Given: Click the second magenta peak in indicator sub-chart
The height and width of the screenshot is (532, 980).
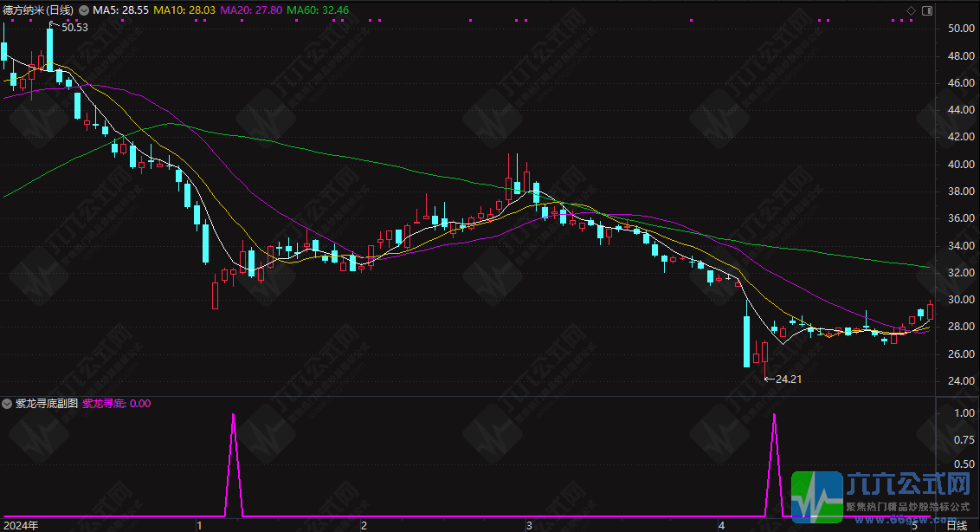Looking at the screenshot, I should 774,417.
